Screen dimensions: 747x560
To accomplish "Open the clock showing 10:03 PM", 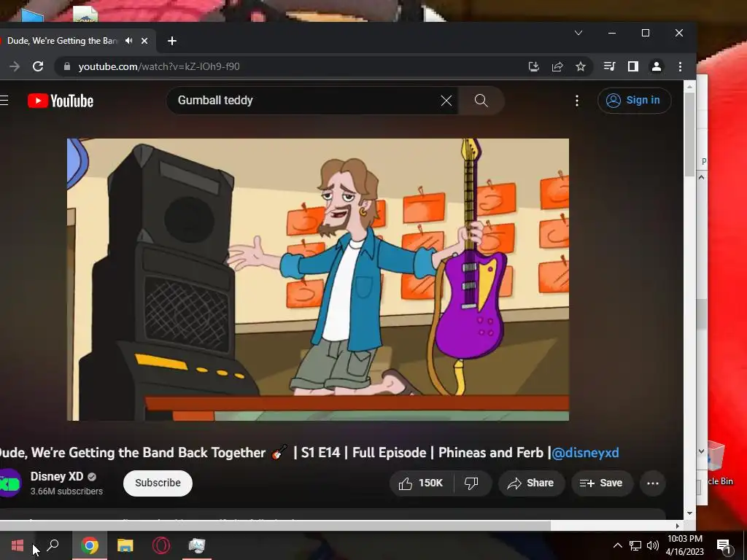I will [684, 545].
